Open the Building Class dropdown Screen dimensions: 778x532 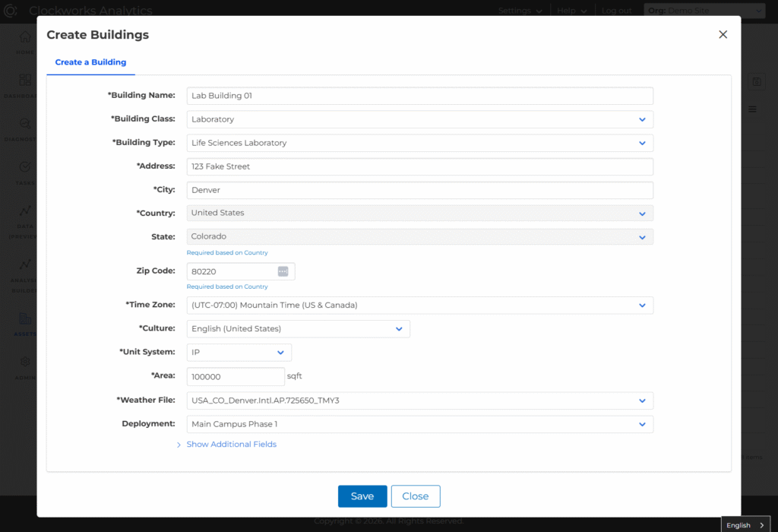419,119
